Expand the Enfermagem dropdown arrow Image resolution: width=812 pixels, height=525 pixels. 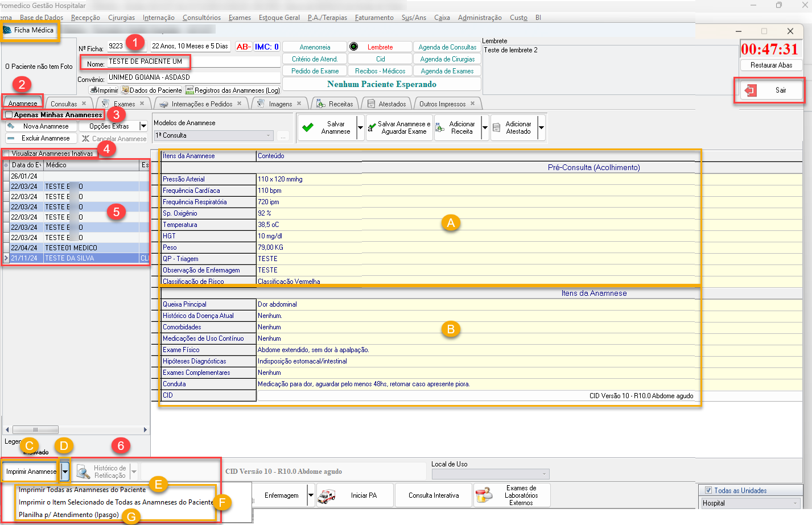point(311,495)
